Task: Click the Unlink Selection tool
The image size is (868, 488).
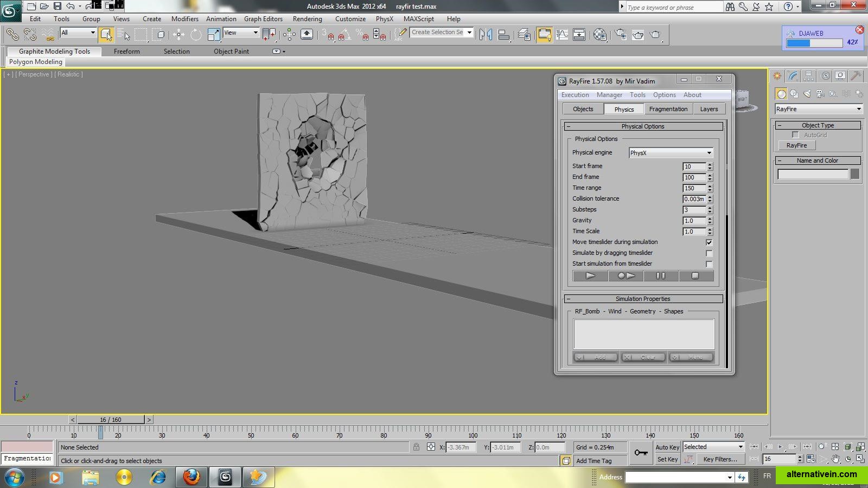Action: (30, 35)
